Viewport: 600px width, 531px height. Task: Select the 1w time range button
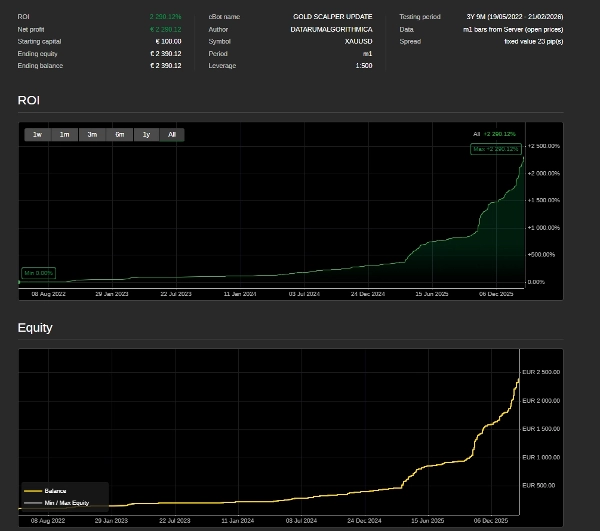coord(37,134)
